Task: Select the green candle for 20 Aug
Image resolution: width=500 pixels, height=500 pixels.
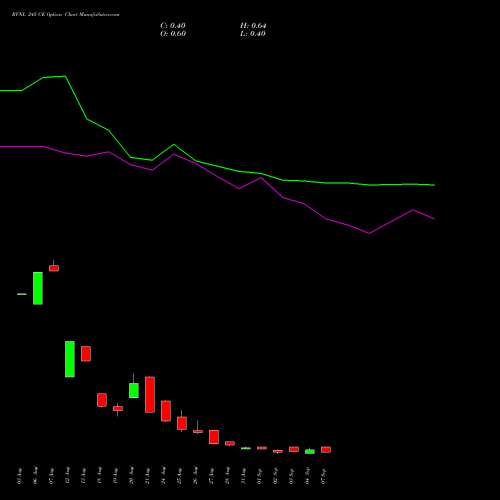Action: tap(134, 390)
